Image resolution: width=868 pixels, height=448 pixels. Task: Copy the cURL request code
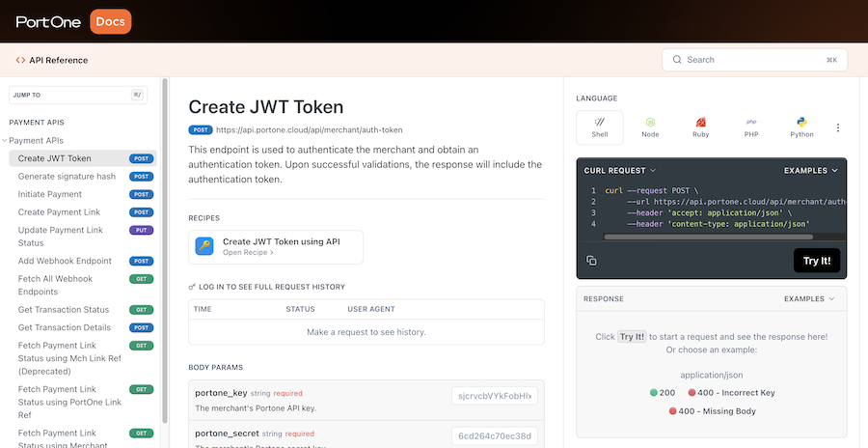[x=591, y=261]
